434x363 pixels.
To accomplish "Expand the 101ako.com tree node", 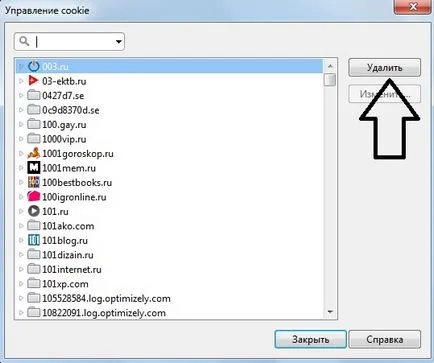I will (x=21, y=226).
